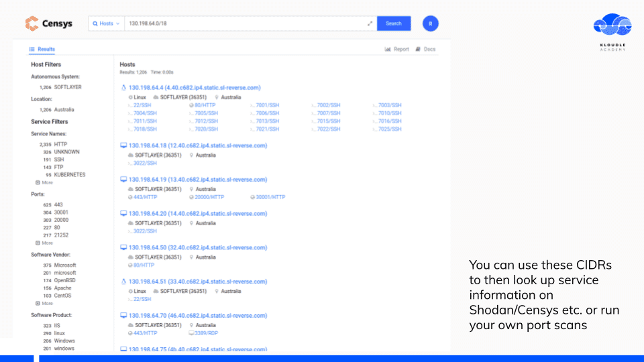Click monitor icon beside host 130.198.64.18
644x362 pixels.
(123, 145)
